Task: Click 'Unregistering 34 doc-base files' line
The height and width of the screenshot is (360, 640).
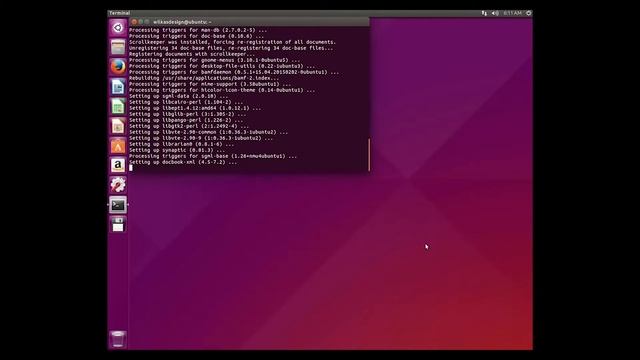Action: click(231, 48)
